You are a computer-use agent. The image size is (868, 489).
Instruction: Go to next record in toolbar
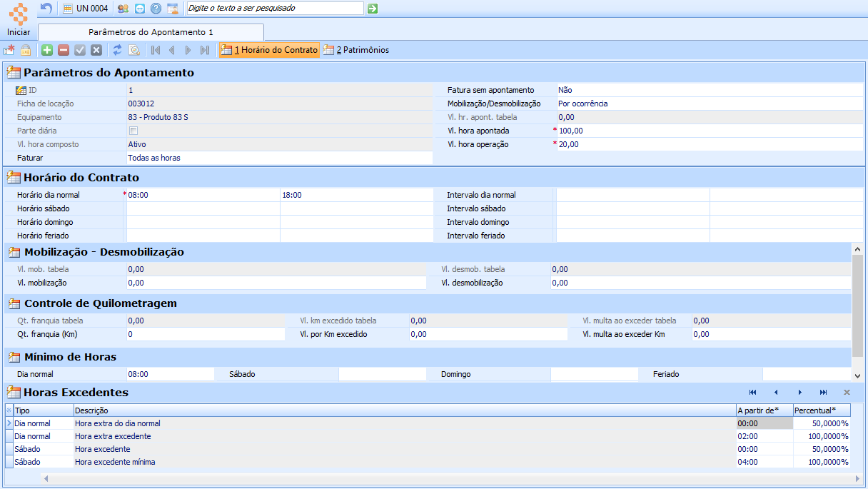pyautogui.click(x=188, y=50)
